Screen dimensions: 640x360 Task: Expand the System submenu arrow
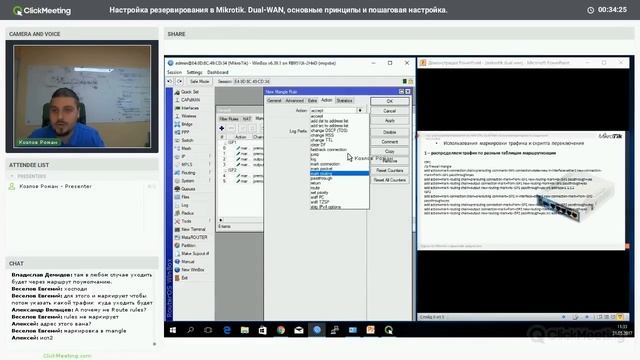[x=210, y=181]
